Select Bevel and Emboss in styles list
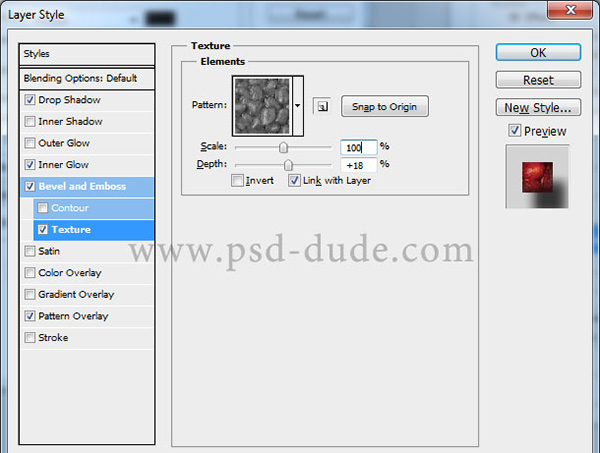The image size is (600, 453). point(82,186)
